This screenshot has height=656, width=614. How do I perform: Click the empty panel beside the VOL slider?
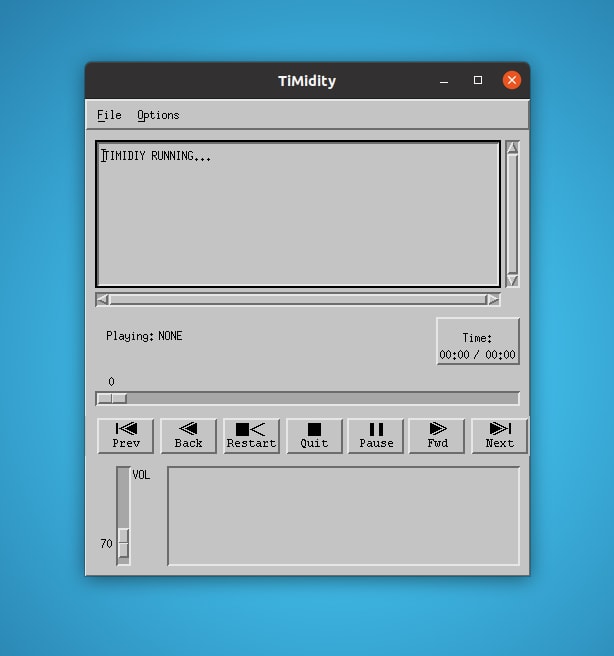tap(343, 516)
